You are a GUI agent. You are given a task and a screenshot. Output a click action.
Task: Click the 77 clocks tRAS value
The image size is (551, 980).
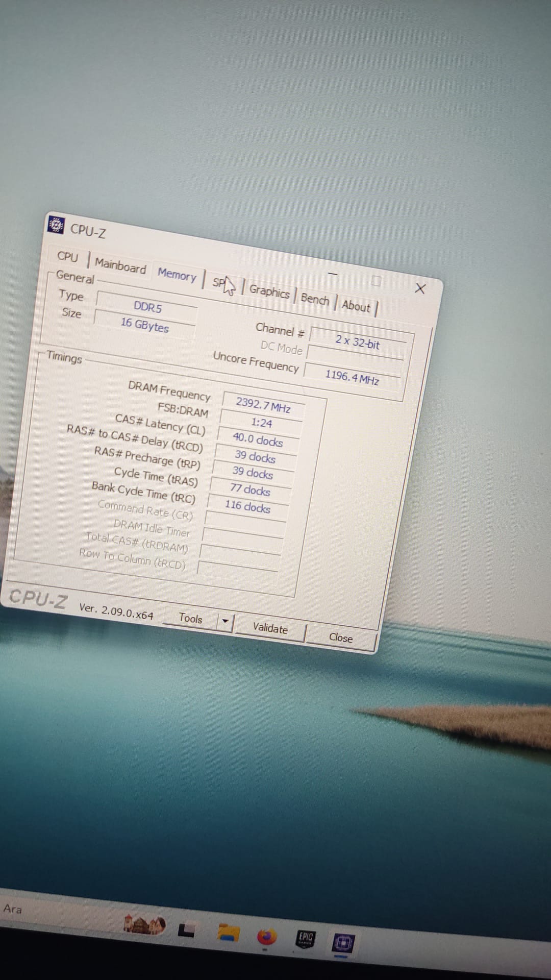(250, 490)
